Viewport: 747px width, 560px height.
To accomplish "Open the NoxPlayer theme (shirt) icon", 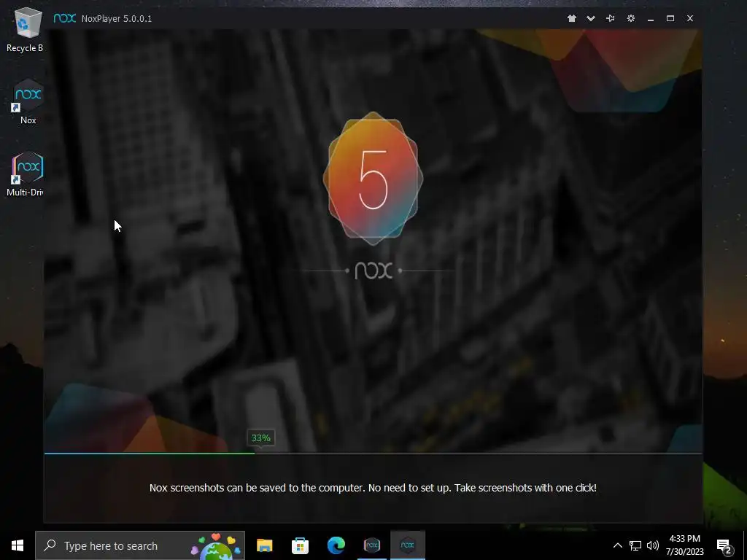I will (x=572, y=18).
